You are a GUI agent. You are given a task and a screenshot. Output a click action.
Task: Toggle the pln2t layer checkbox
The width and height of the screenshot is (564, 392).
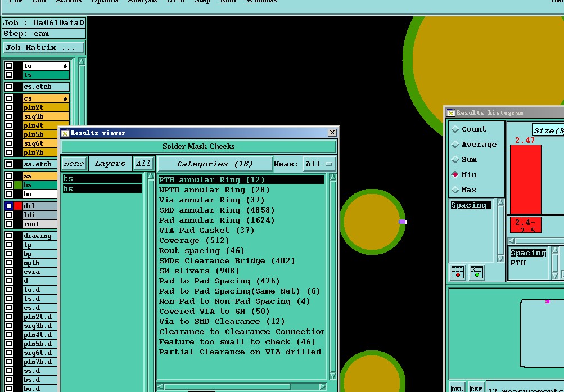click(x=9, y=107)
